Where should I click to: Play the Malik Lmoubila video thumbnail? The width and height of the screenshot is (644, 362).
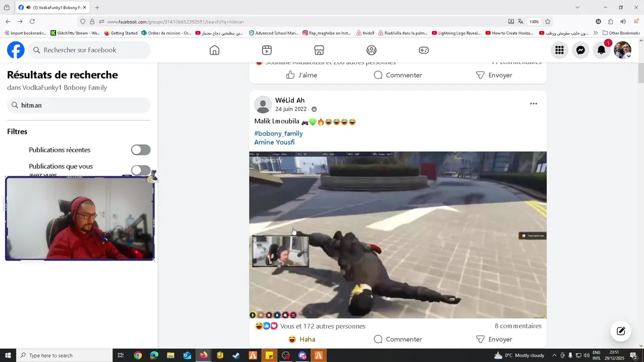click(397, 235)
